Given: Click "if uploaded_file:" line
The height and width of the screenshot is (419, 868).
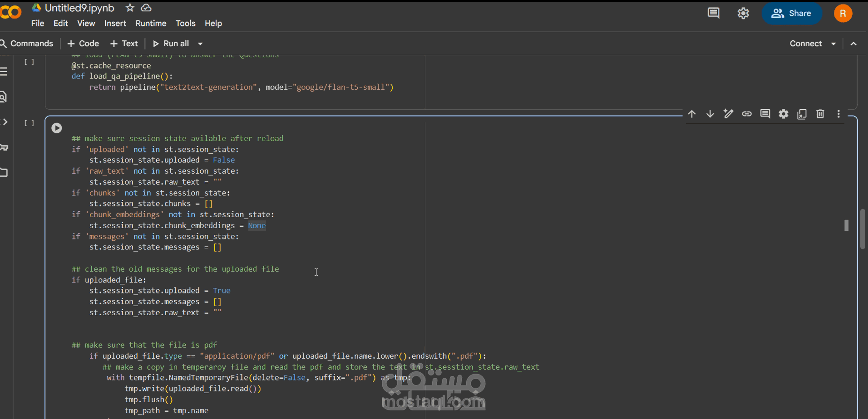Looking at the screenshot, I should [x=109, y=280].
